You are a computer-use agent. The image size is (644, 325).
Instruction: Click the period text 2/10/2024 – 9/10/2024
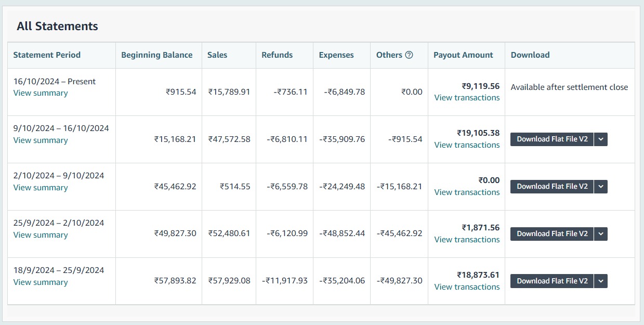pos(59,176)
